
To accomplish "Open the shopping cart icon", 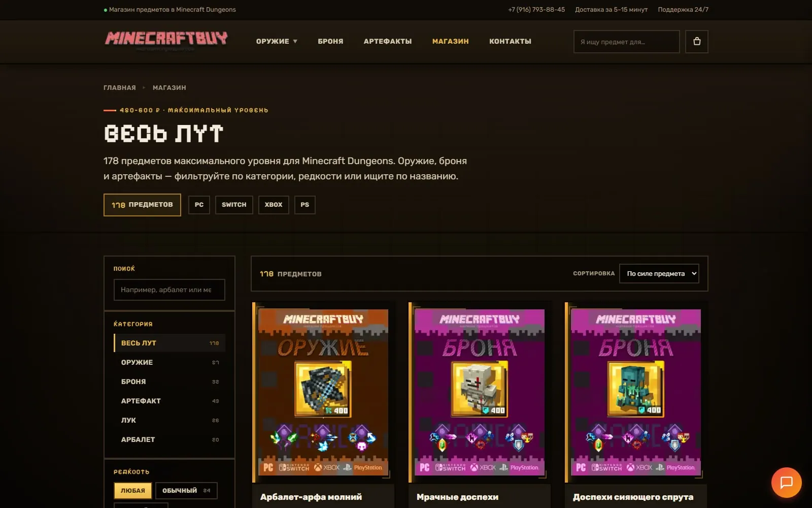I will (x=697, y=42).
